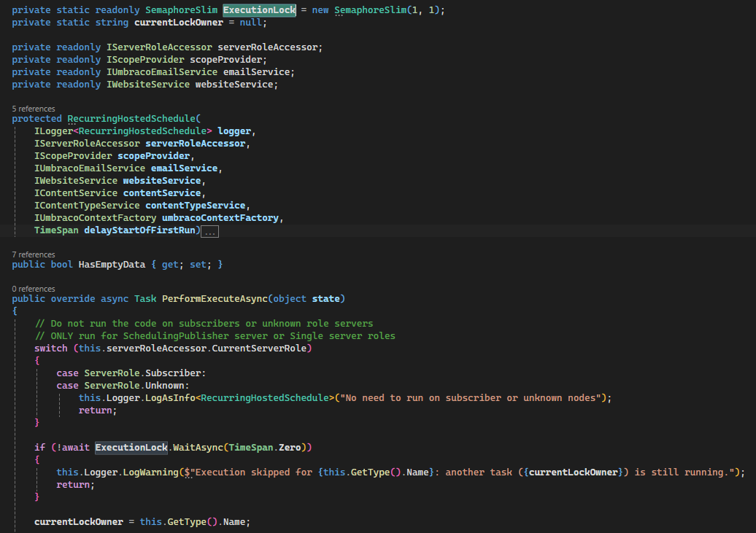Expand the collapsed constructor body ellipsis box
This screenshot has height=533, width=756.
click(209, 232)
